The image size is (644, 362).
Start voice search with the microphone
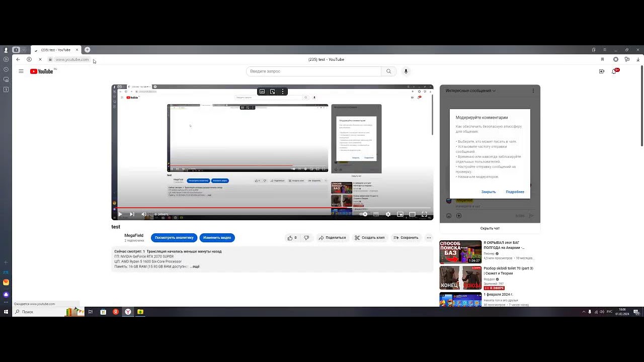tap(406, 71)
